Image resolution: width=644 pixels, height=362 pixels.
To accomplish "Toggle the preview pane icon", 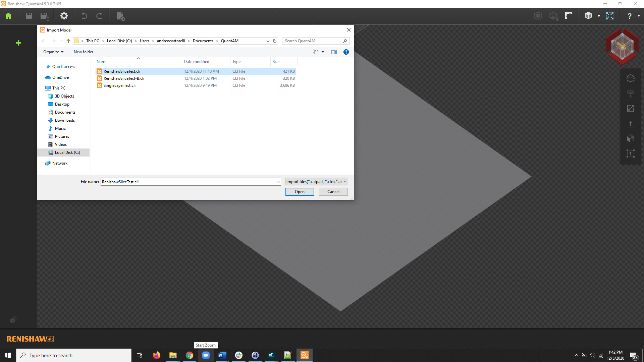I will coord(334,52).
